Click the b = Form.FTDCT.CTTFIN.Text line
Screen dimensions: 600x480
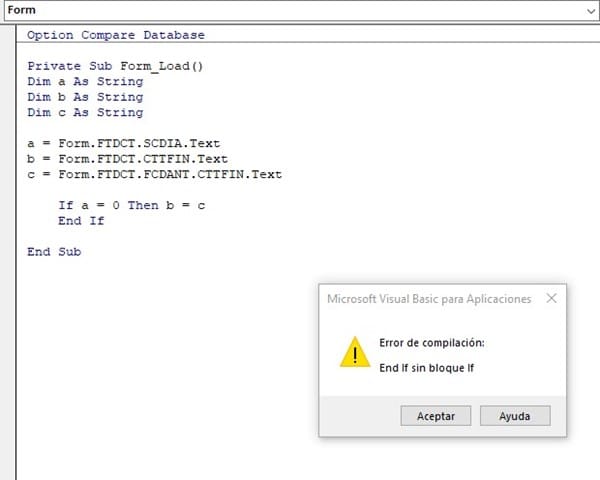(127, 158)
